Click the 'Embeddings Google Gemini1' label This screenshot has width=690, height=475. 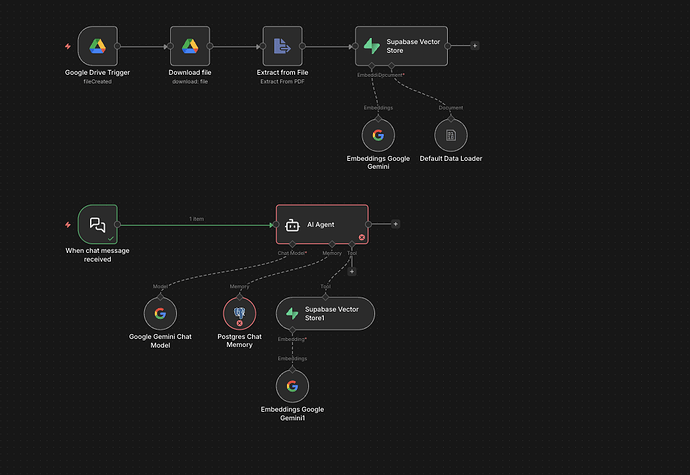[292, 413]
